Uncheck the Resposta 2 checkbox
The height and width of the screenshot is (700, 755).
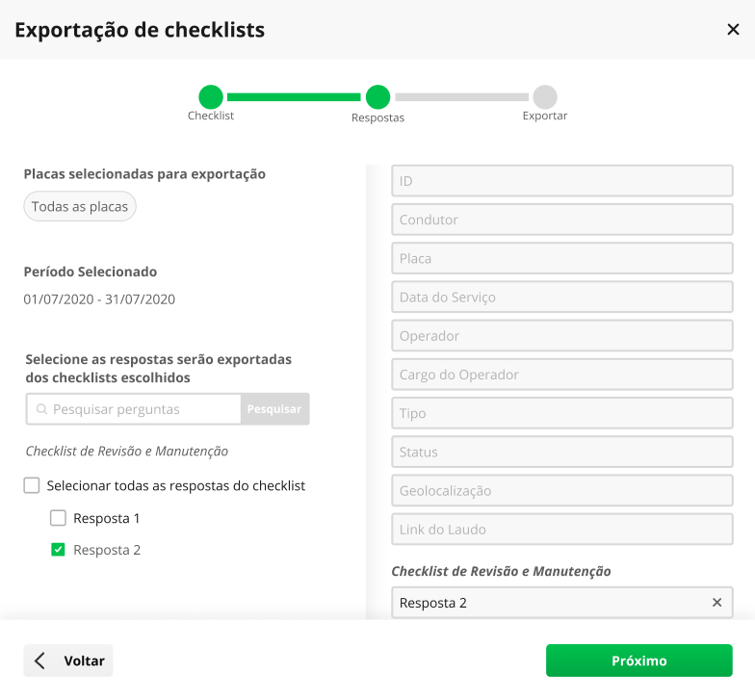(58, 549)
